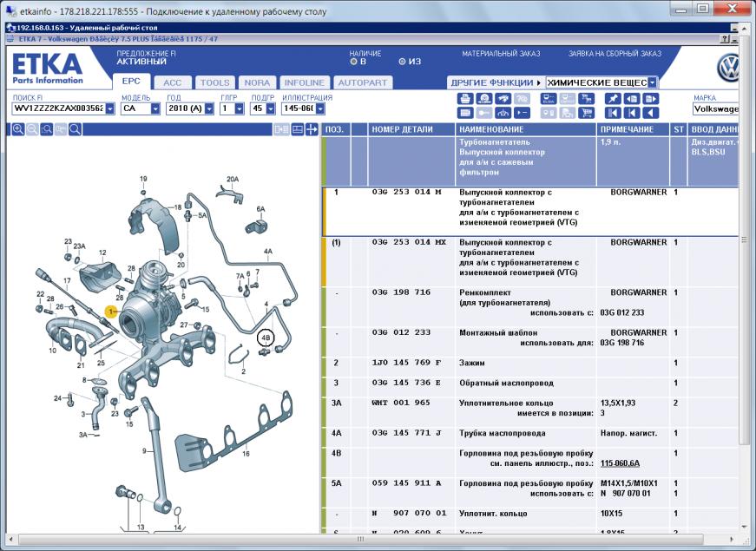Click the zoom-to-area magnifier icon
The image size is (756, 551).
(x=46, y=129)
